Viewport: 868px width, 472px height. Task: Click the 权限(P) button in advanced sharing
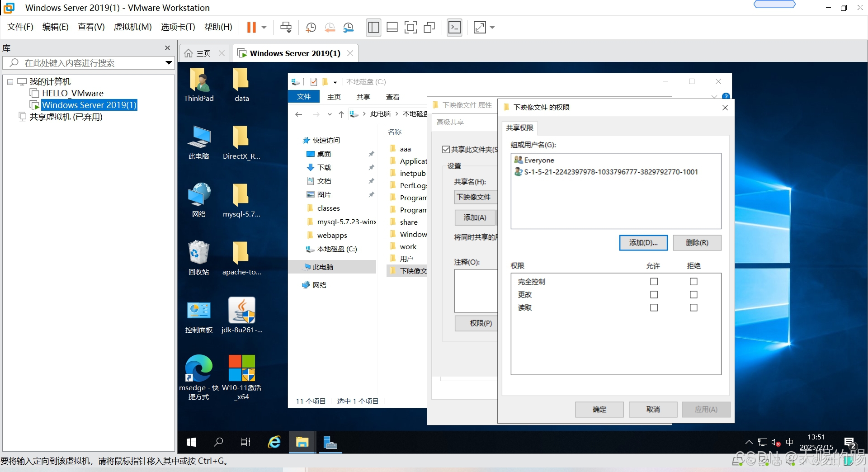476,323
